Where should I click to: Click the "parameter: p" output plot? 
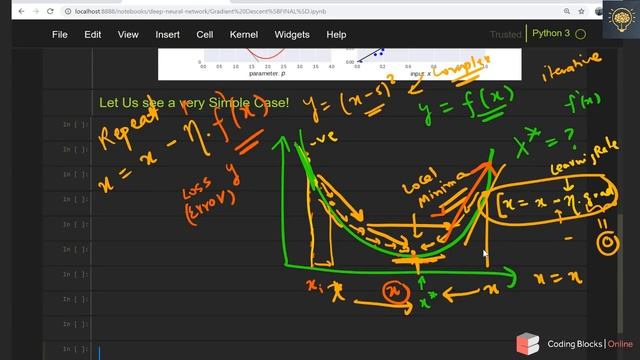[x=267, y=62]
